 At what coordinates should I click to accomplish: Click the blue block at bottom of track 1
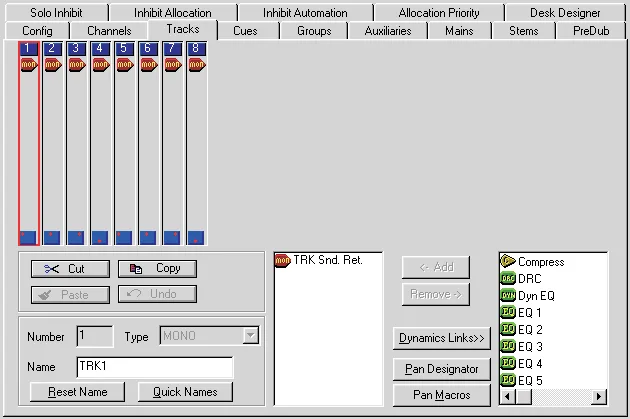point(28,237)
